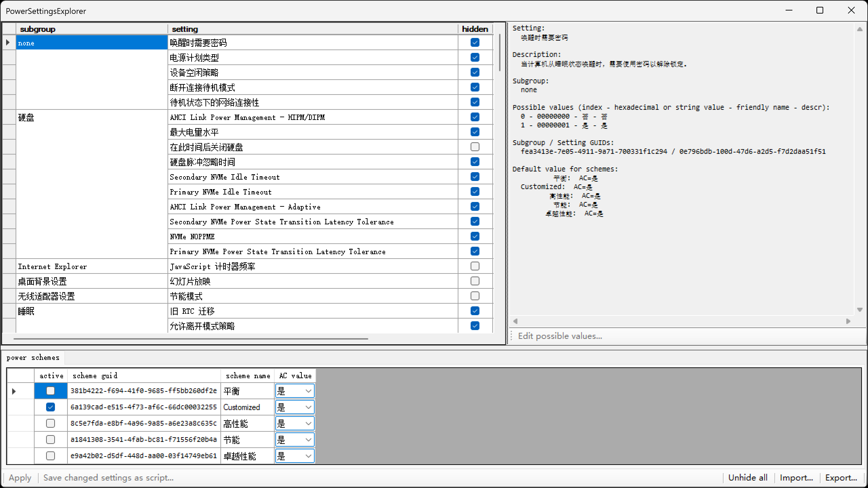Select the 断开连接待机模式 setting row

tap(313, 87)
